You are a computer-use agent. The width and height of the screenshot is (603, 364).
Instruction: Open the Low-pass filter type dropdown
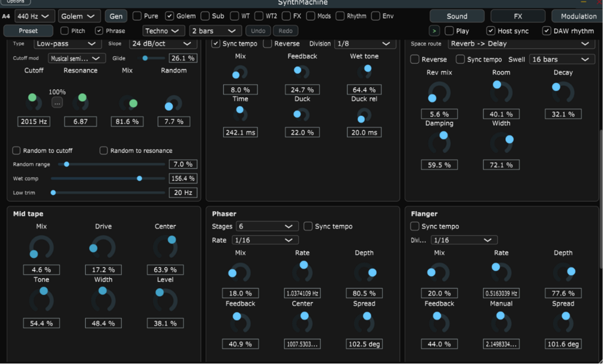(x=68, y=43)
